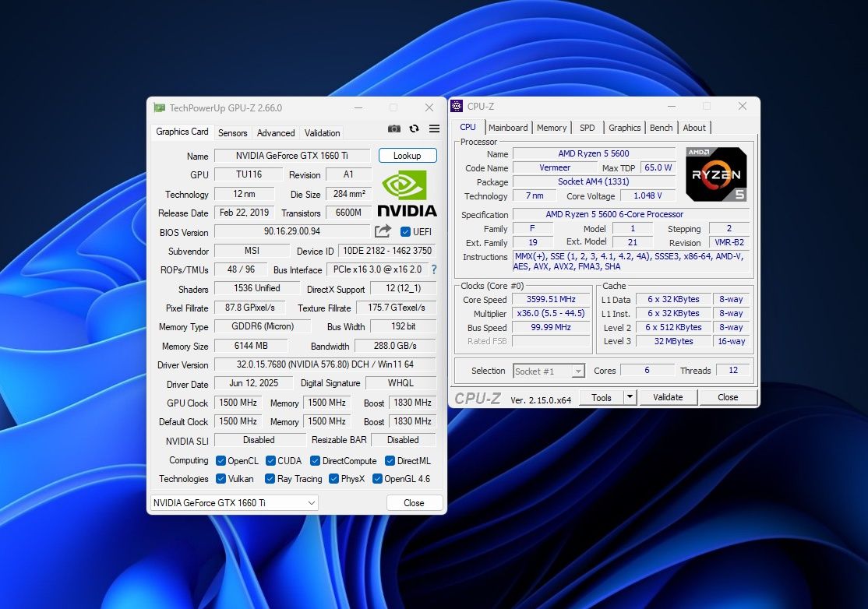Open the Validation tab in GPU-Z

[x=322, y=132]
